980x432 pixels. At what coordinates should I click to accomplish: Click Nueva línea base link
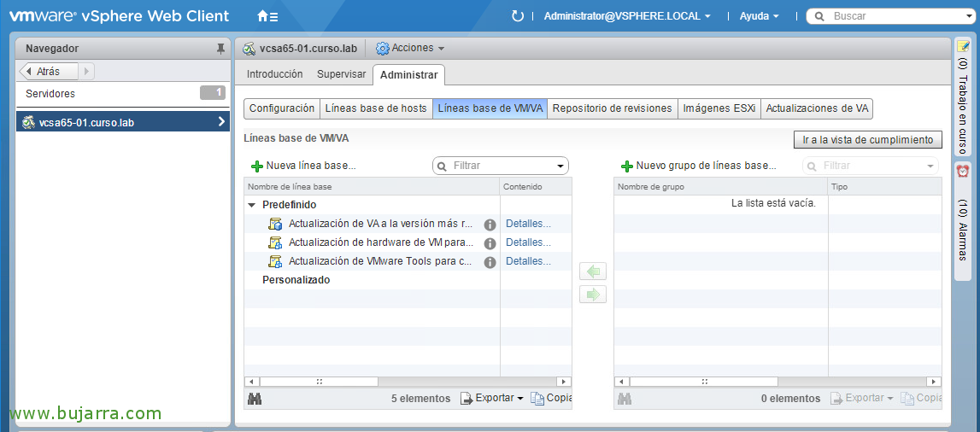[x=311, y=166]
